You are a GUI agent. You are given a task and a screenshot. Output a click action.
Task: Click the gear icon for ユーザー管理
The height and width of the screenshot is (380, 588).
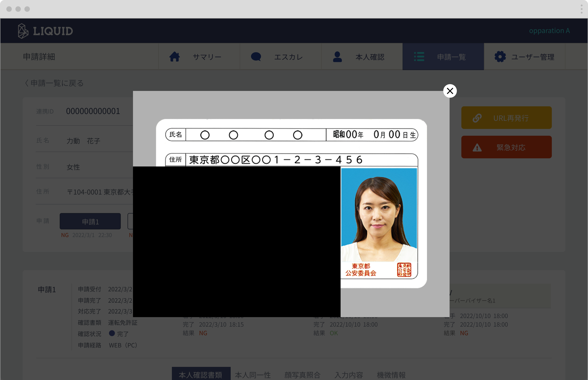pyautogui.click(x=500, y=57)
